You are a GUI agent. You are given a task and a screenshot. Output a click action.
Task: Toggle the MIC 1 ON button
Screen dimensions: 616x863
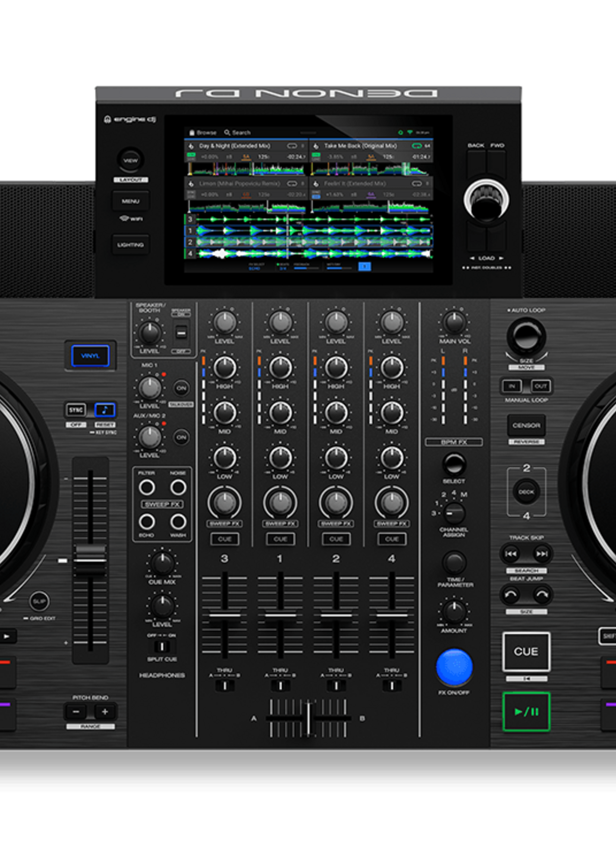[x=181, y=388]
